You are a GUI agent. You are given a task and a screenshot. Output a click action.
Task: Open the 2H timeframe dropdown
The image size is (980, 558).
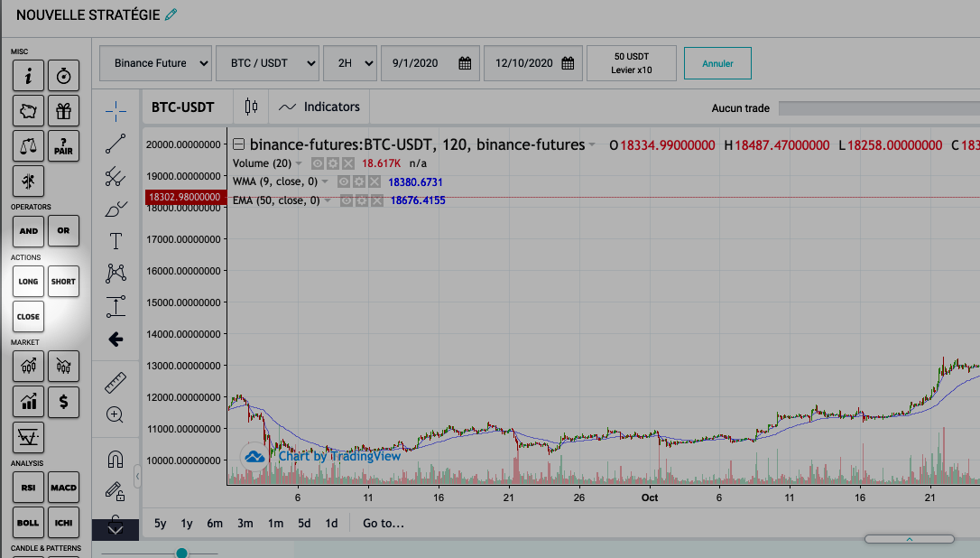tap(350, 63)
